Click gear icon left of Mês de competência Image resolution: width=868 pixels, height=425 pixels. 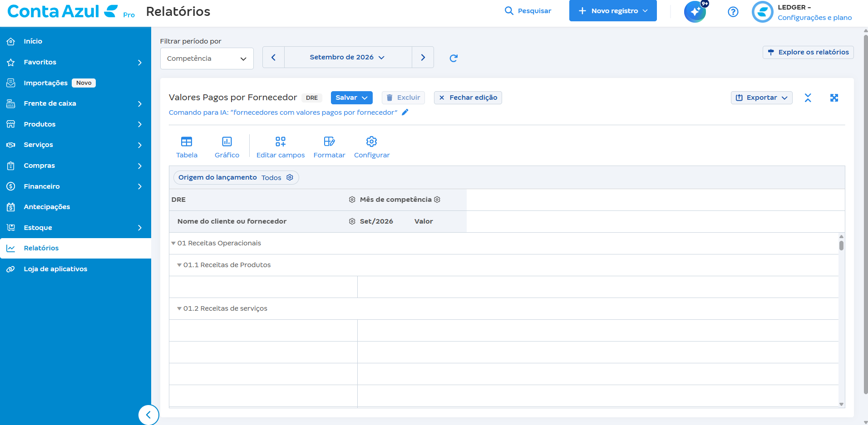tap(352, 200)
